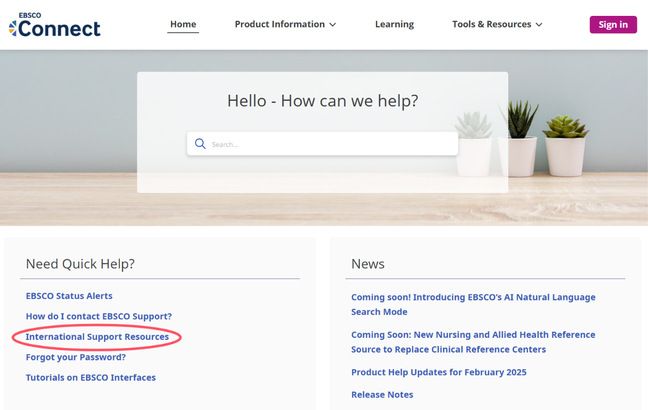Click the Tools & Resources chevron arrow
The image size is (648, 410).
click(538, 25)
